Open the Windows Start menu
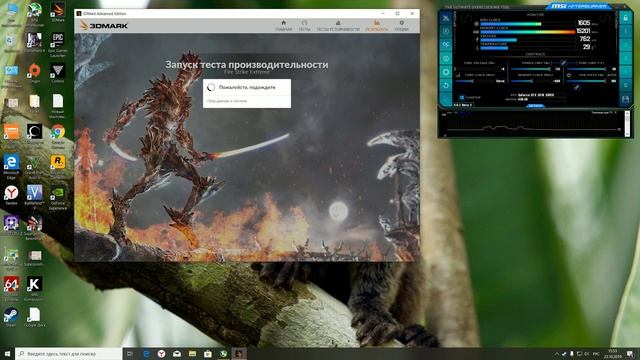This screenshot has height=360, width=640. point(7,353)
